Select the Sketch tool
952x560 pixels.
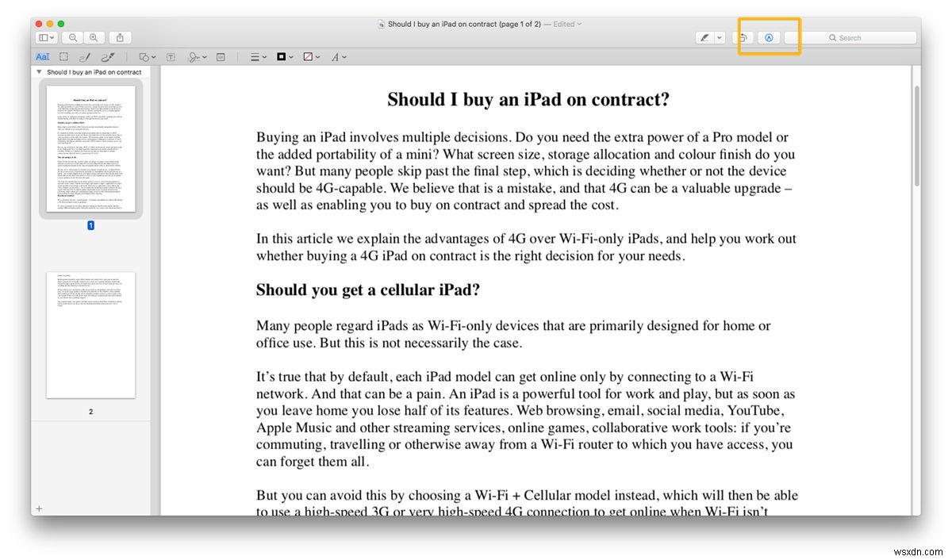click(85, 56)
